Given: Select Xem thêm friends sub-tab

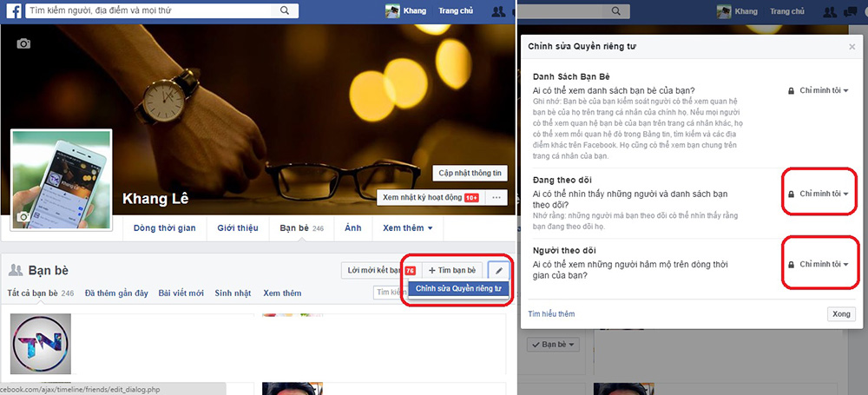Looking at the screenshot, I should coord(282,293).
